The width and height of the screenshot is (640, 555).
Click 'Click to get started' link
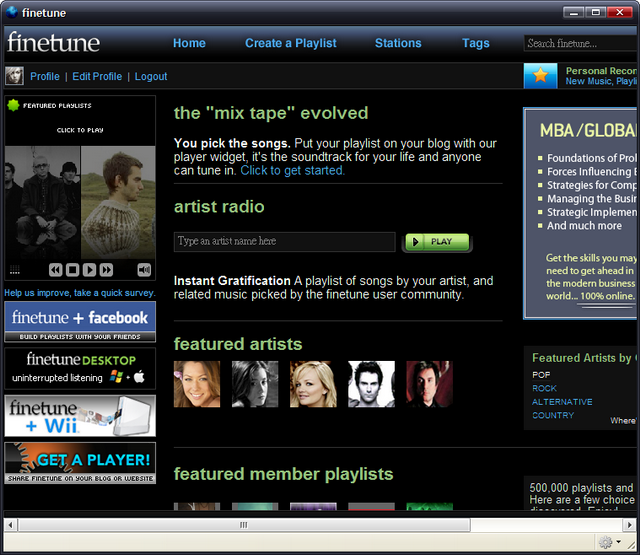click(293, 171)
